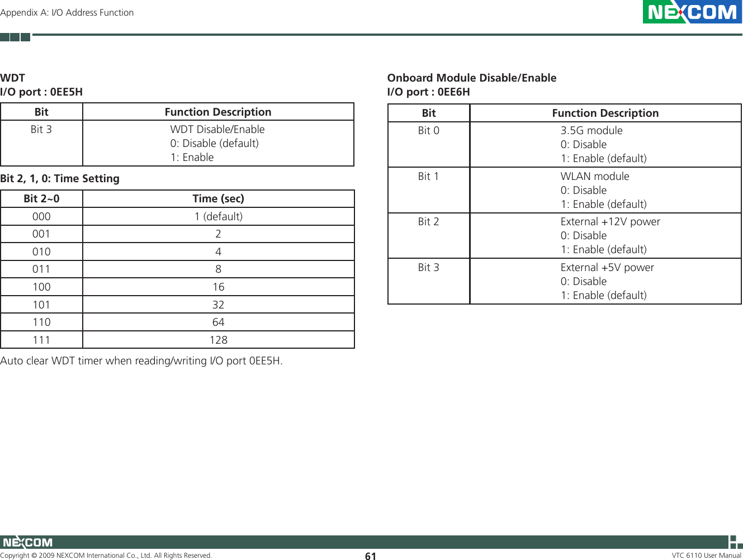Click 'Function Description' header in module table
This screenshot has height=560, width=743.
pos(605,113)
